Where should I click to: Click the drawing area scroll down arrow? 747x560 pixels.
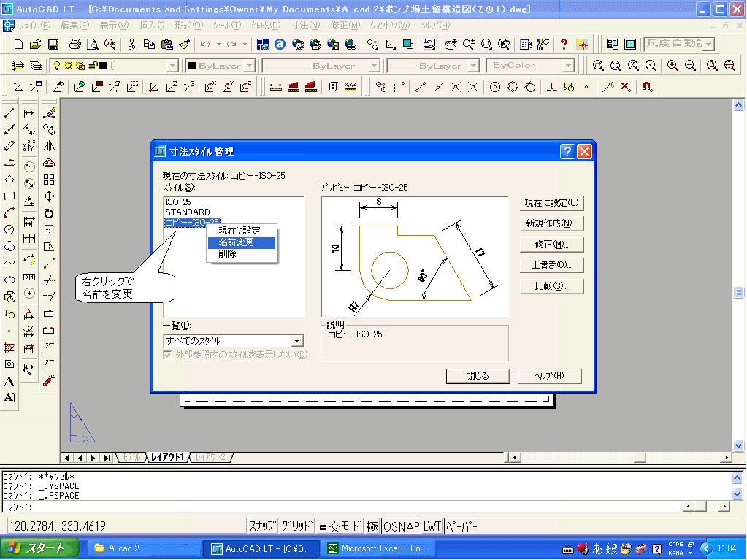(x=738, y=445)
